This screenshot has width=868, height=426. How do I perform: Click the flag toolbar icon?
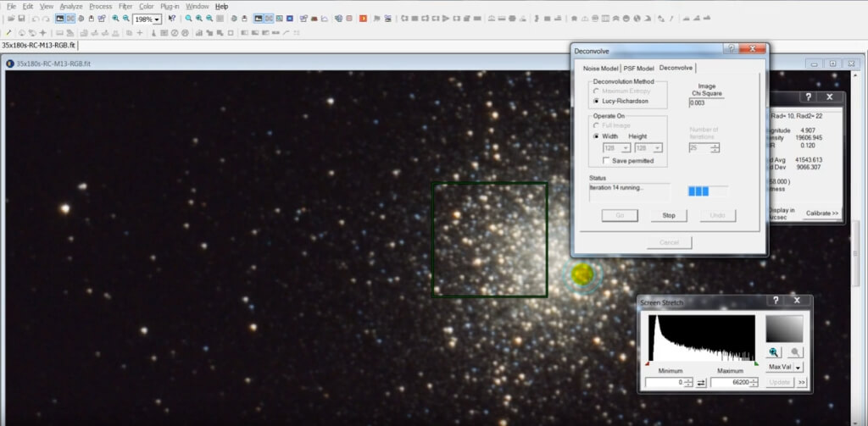(x=376, y=19)
